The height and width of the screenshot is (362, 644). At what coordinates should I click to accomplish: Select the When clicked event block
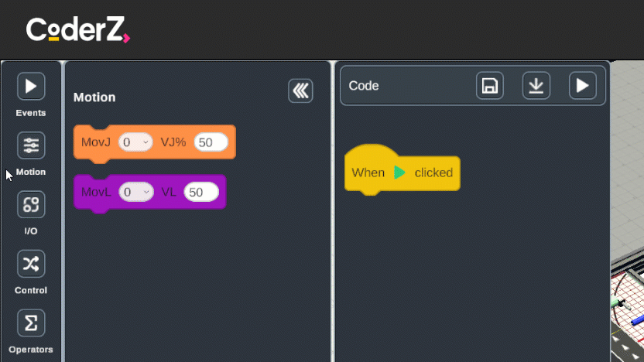tap(368, 172)
